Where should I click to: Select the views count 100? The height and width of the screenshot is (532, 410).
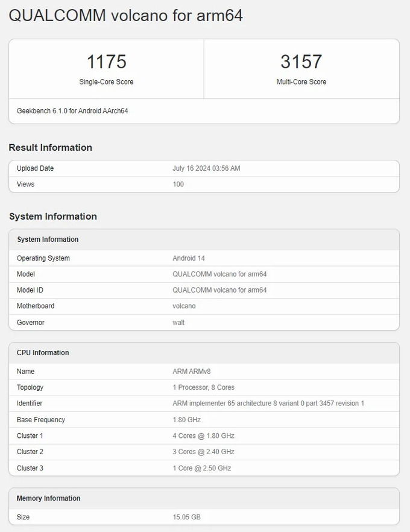tap(178, 184)
